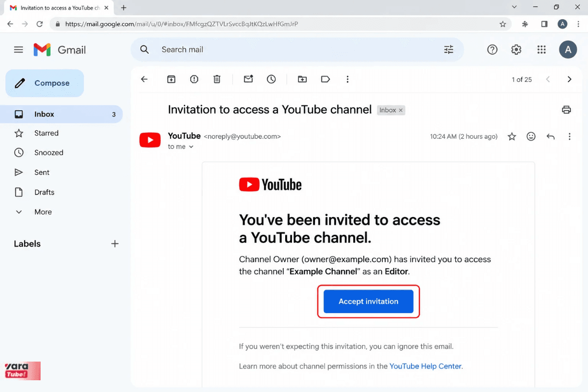This screenshot has width=588, height=392.
Task: Open the Support help question mark icon
Action: point(492,49)
